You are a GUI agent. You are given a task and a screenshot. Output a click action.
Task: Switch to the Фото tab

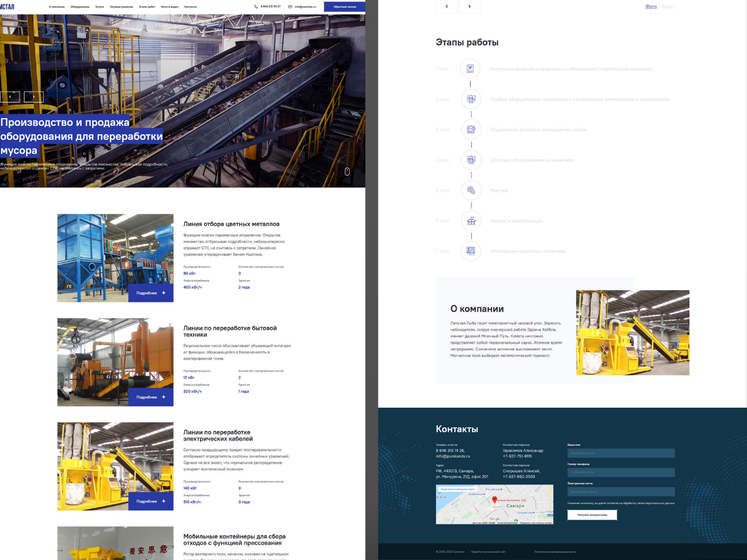(651, 7)
